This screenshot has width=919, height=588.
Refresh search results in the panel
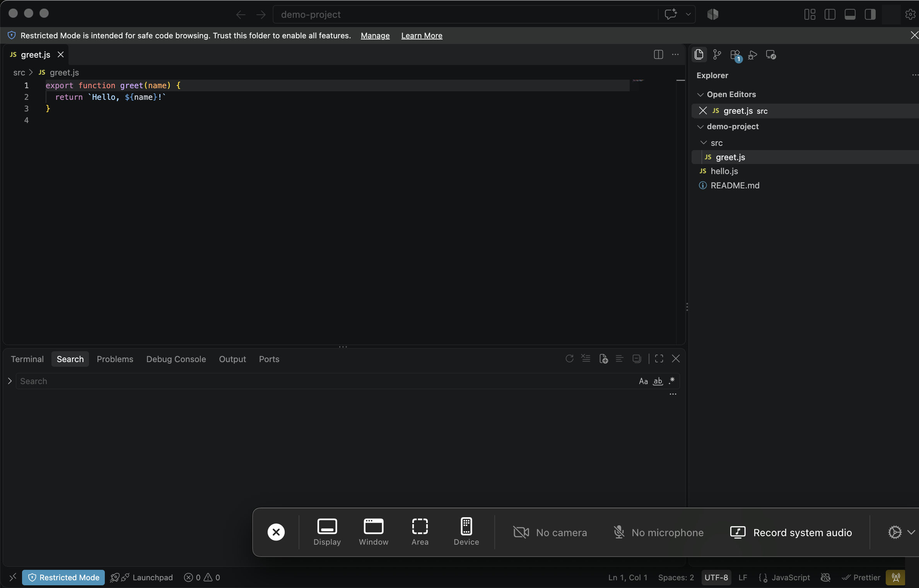569,359
